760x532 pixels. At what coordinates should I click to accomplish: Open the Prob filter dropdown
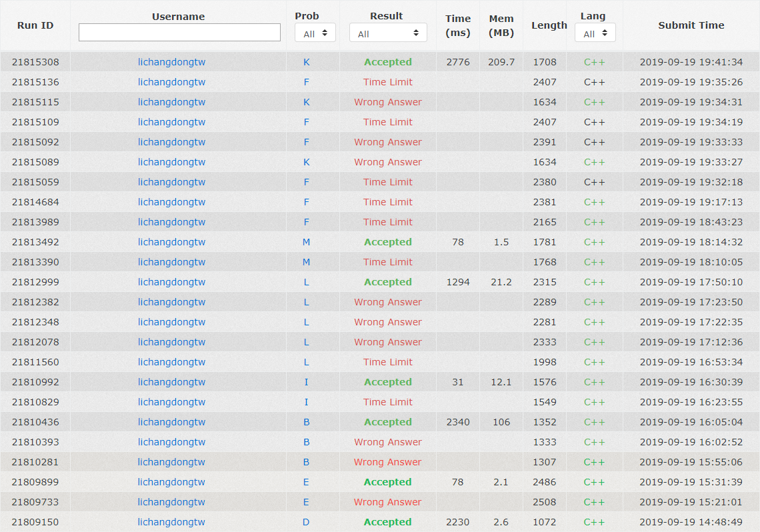point(315,33)
